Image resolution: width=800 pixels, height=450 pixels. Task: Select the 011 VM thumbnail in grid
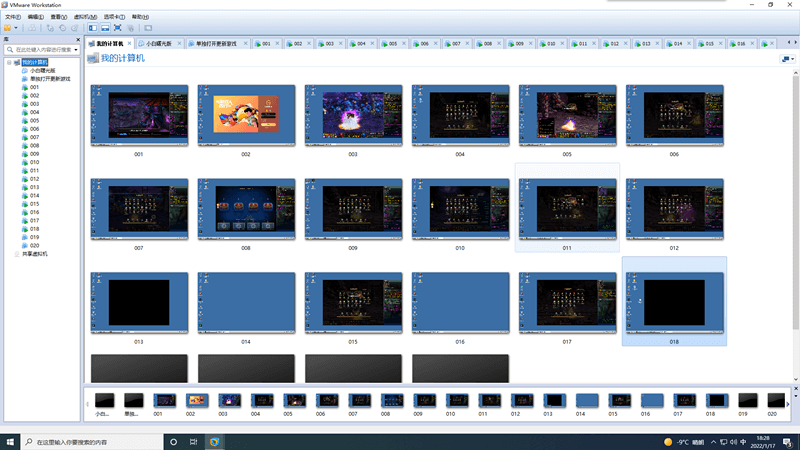click(x=567, y=209)
